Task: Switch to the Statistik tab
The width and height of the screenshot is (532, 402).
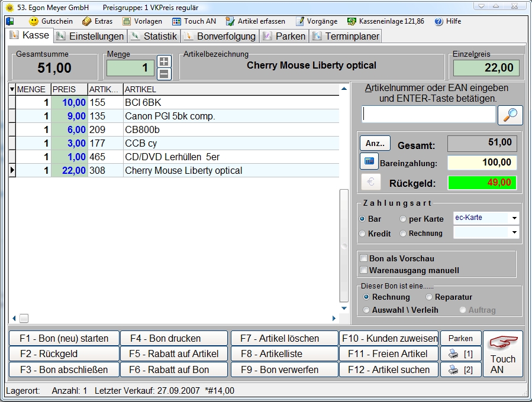Action: coord(154,36)
